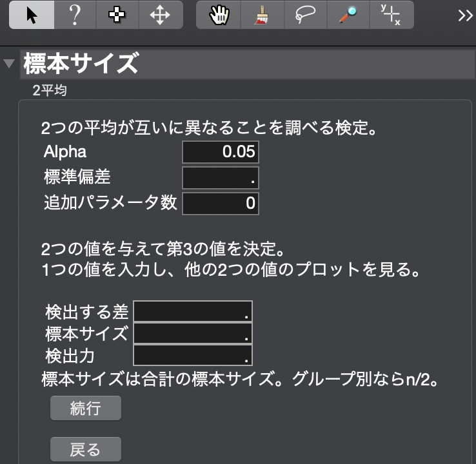Screen dimensions: 476x464
Task: Click the 標準偏差 label text
Action: click(x=77, y=177)
